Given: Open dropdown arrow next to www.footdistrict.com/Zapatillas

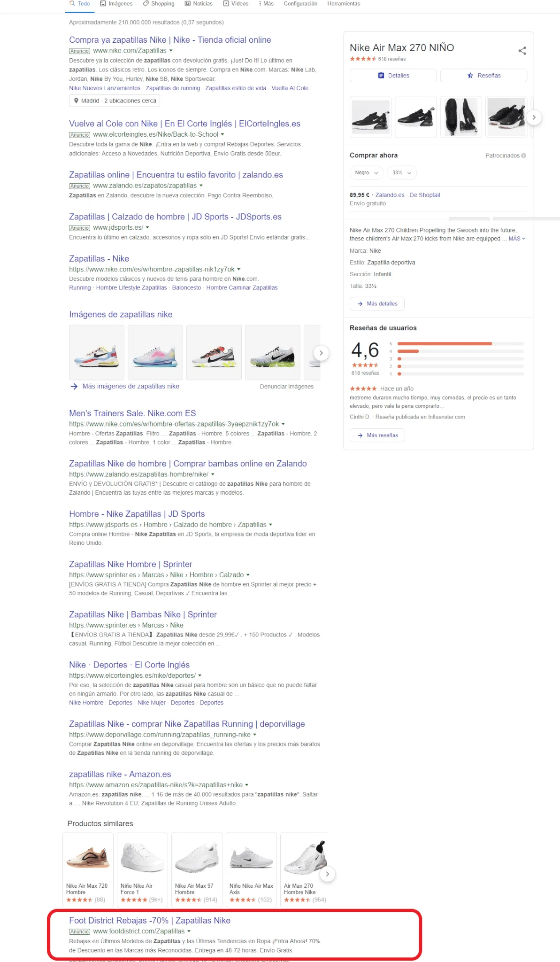Looking at the screenshot, I should (x=189, y=931).
